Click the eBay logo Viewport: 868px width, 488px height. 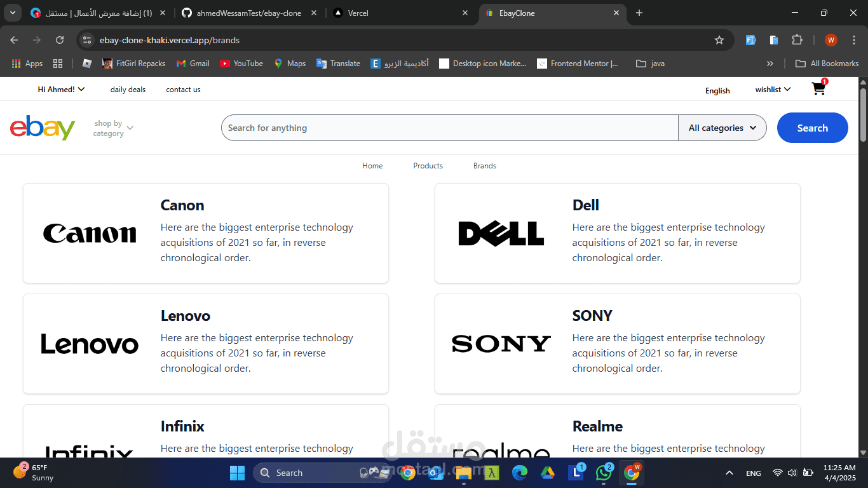point(43,128)
